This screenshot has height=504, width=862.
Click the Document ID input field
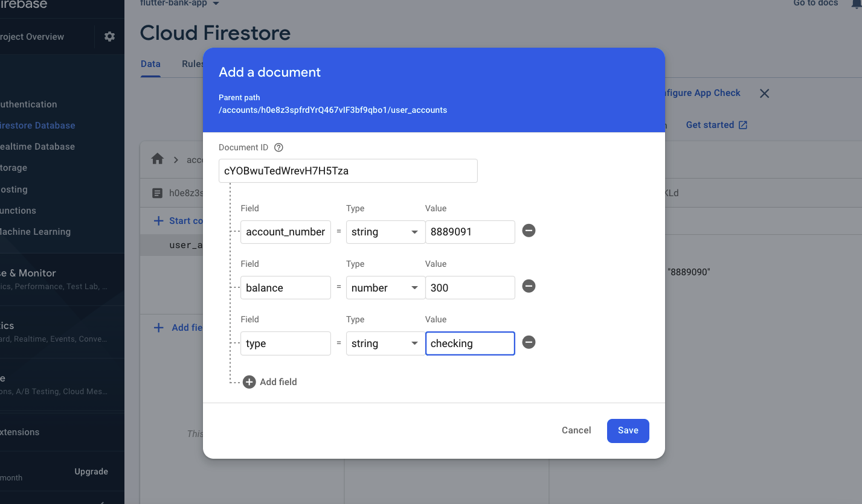348,171
